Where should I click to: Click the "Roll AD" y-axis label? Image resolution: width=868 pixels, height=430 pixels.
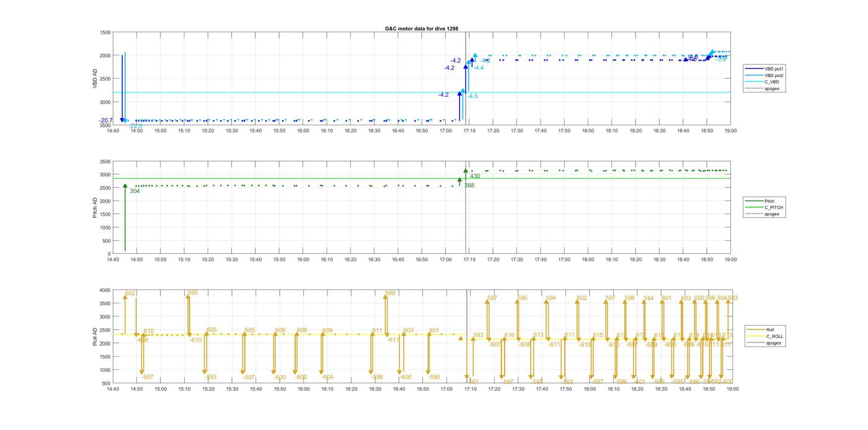(x=95, y=336)
